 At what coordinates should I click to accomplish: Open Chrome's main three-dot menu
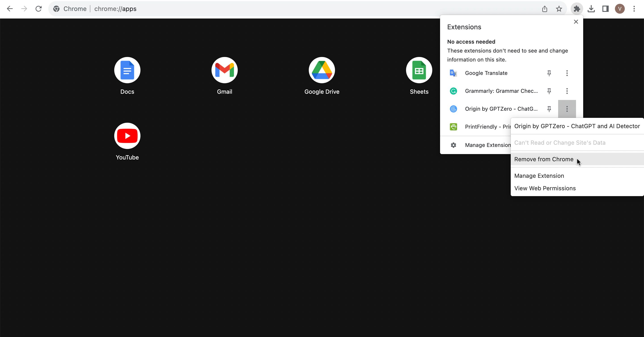point(634,9)
